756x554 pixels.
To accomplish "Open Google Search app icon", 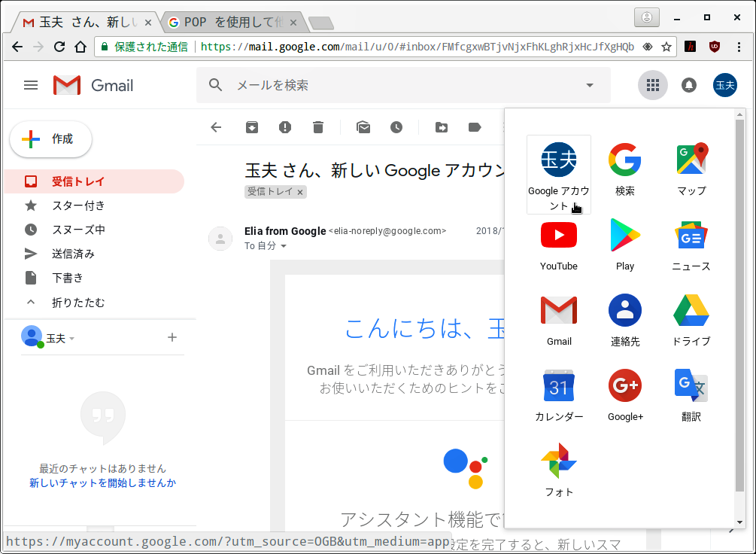I will pyautogui.click(x=625, y=169).
